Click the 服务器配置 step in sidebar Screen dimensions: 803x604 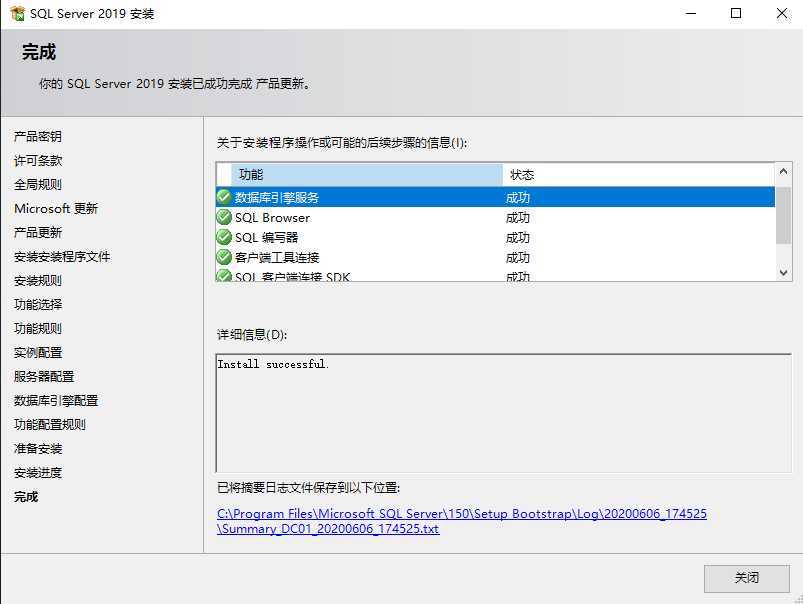click(x=44, y=377)
